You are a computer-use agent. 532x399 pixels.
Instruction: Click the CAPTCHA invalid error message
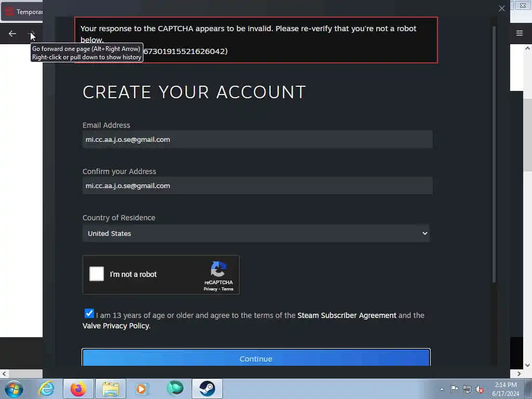click(x=256, y=40)
